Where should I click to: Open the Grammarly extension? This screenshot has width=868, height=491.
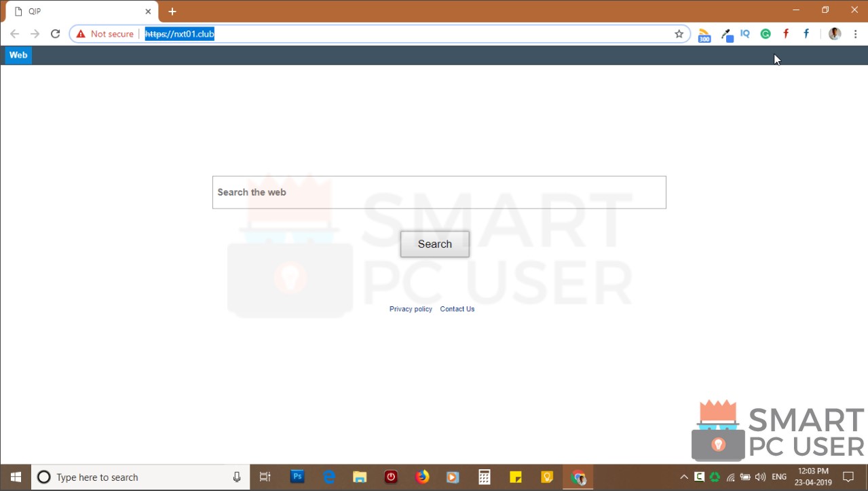click(x=766, y=33)
